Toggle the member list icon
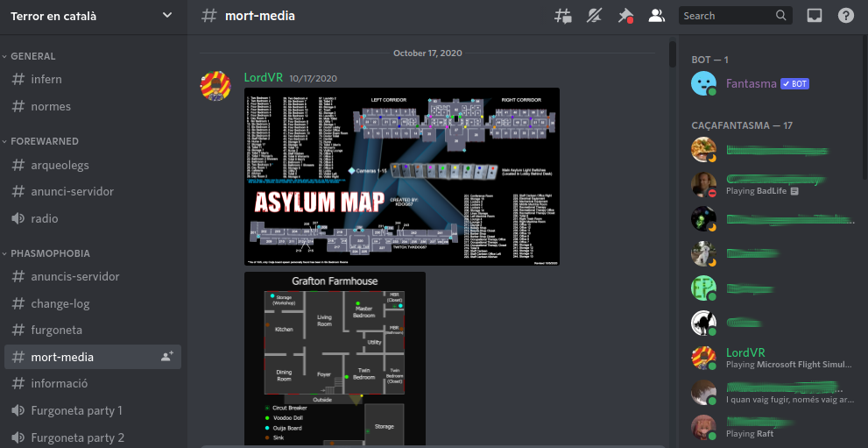868x448 pixels. tap(657, 16)
